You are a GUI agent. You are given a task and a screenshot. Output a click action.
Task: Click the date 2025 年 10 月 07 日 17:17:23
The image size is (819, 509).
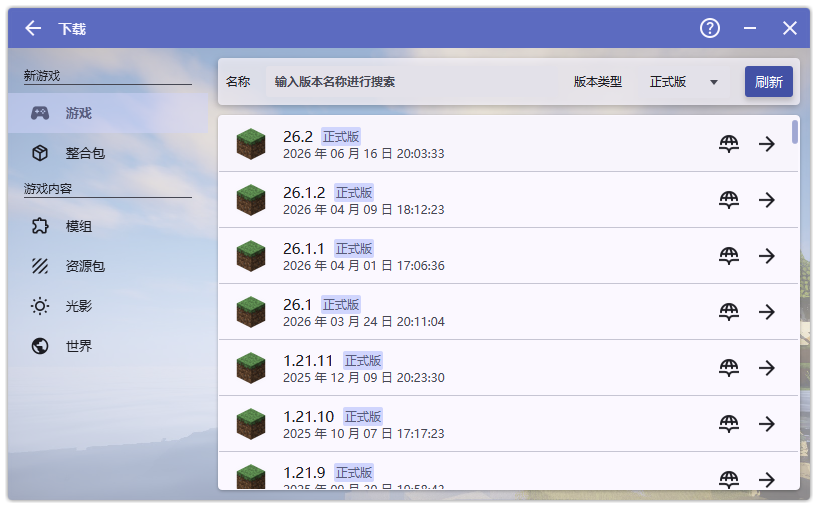pyautogui.click(x=364, y=433)
